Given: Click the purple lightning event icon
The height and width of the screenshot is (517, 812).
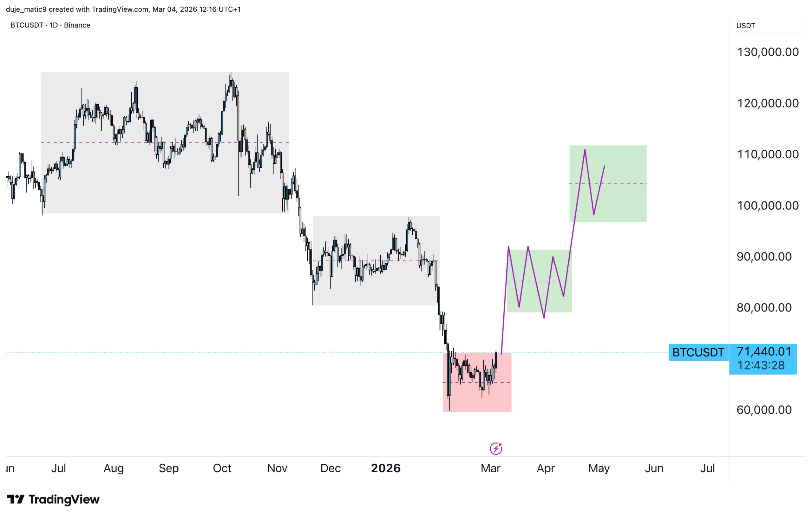Looking at the screenshot, I should pyautogui.click(x=496, y=448).
